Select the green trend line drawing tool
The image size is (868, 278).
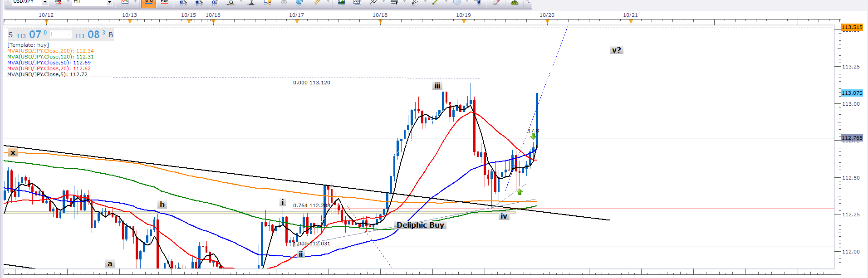pos(435,2)
